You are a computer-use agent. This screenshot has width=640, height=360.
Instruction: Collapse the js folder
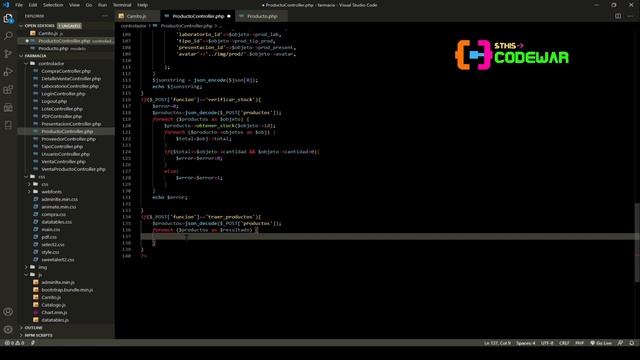(x=40, y=275)
